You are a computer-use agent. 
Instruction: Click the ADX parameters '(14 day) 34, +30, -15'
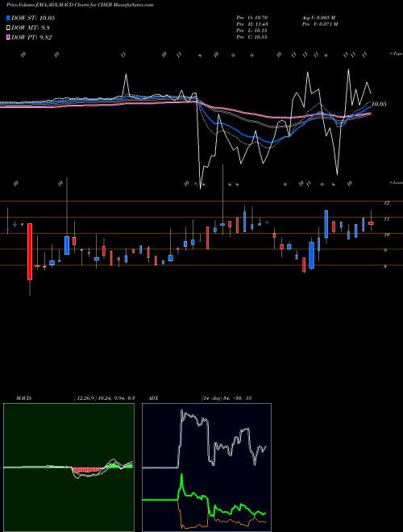point(226,398)
